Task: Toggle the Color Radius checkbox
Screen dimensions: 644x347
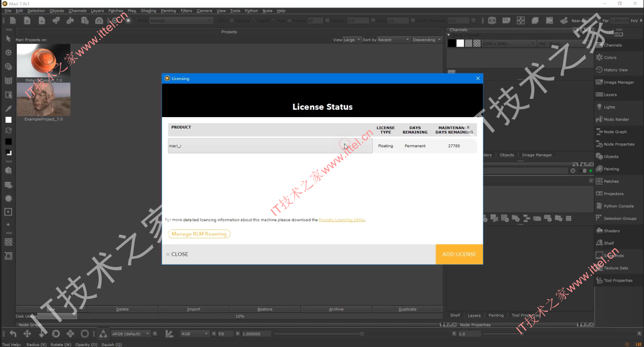Action: point(254,20)
